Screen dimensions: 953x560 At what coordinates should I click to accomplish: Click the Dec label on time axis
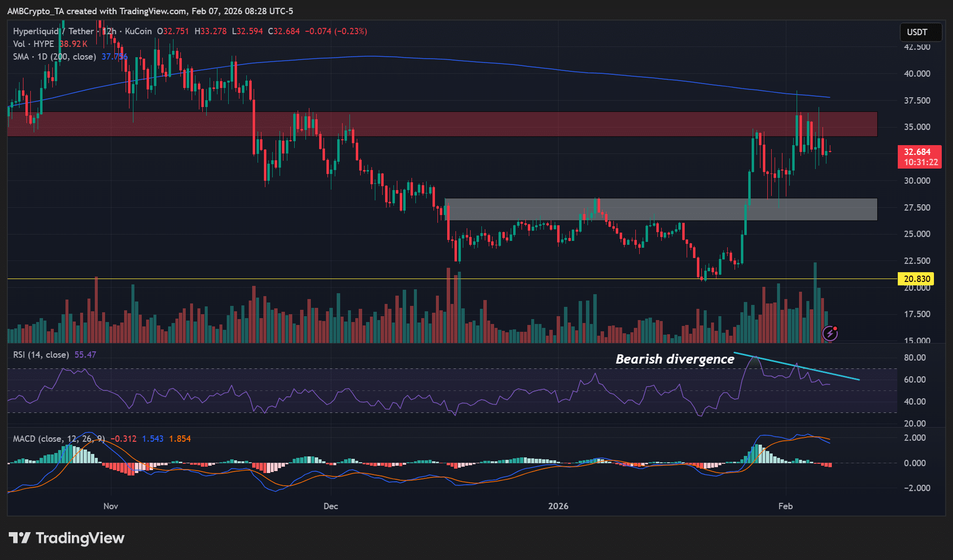click(x=331, y=506)
